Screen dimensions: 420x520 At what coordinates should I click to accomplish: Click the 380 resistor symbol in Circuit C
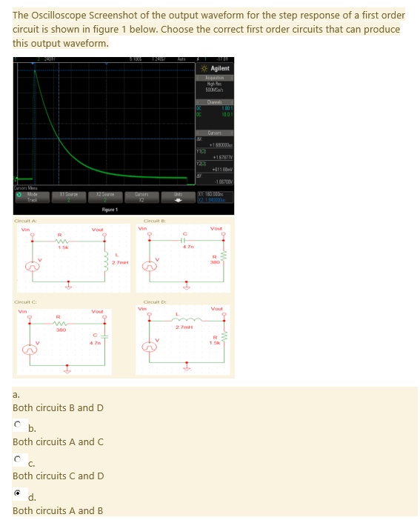pyautogui.click(x=61, y=324)
